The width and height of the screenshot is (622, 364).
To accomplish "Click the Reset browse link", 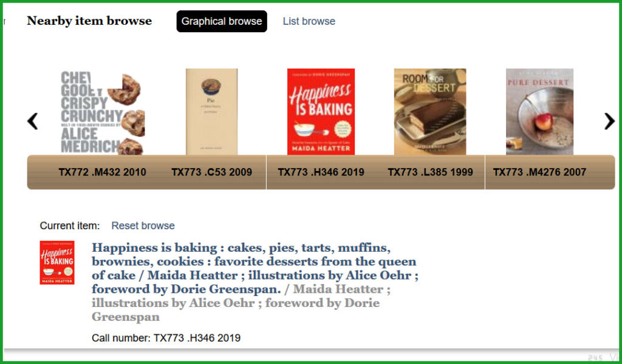I will (143, 226).
